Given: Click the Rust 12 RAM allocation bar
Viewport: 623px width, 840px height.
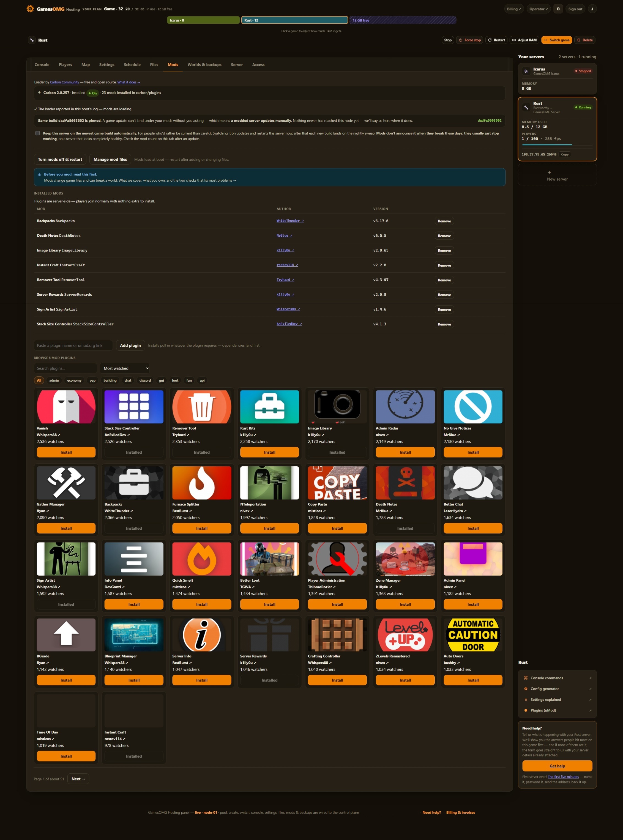Looking at the screenshot, I should click(x=294, y=20).
